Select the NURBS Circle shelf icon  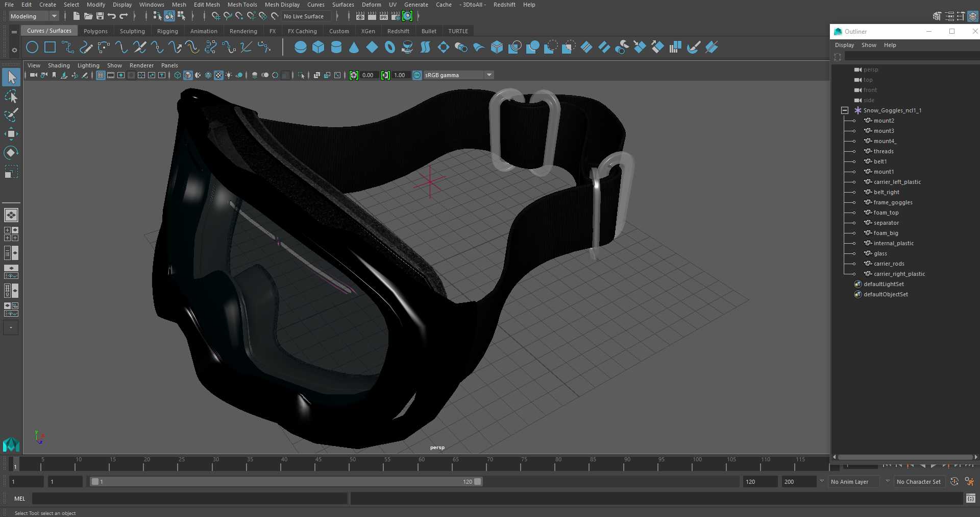click(32, 48)
